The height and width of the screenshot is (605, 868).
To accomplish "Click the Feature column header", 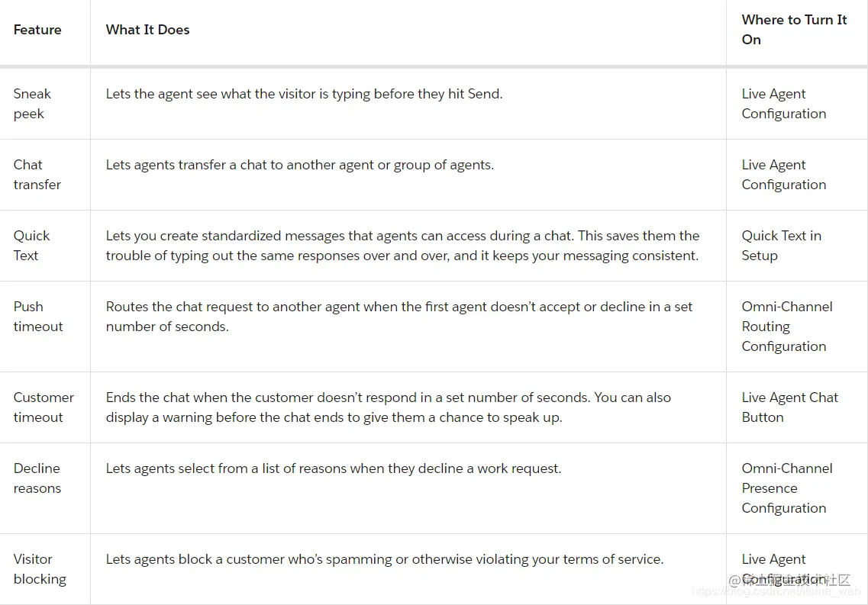I will coord(37,30).
